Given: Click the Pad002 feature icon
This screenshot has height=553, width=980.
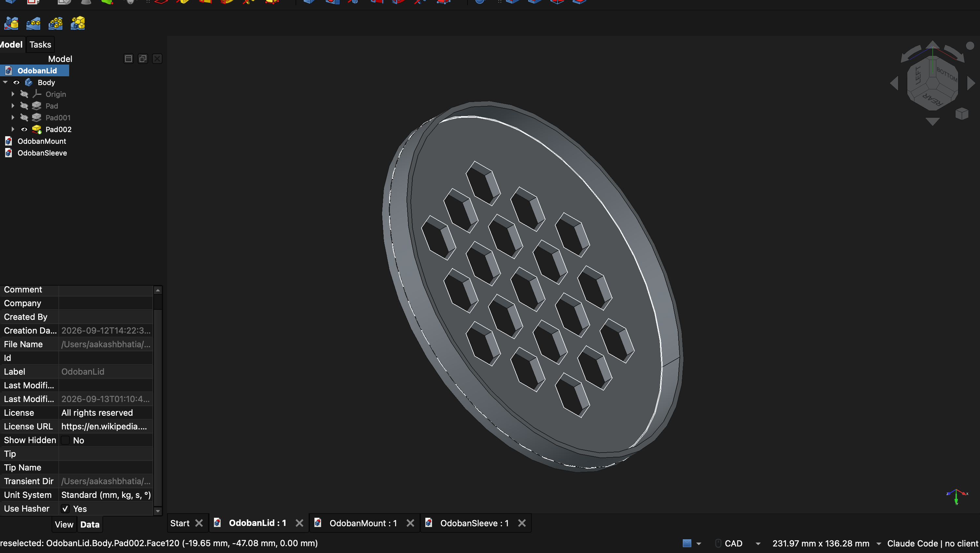Looking at the screenshot, I should [37, 129].
